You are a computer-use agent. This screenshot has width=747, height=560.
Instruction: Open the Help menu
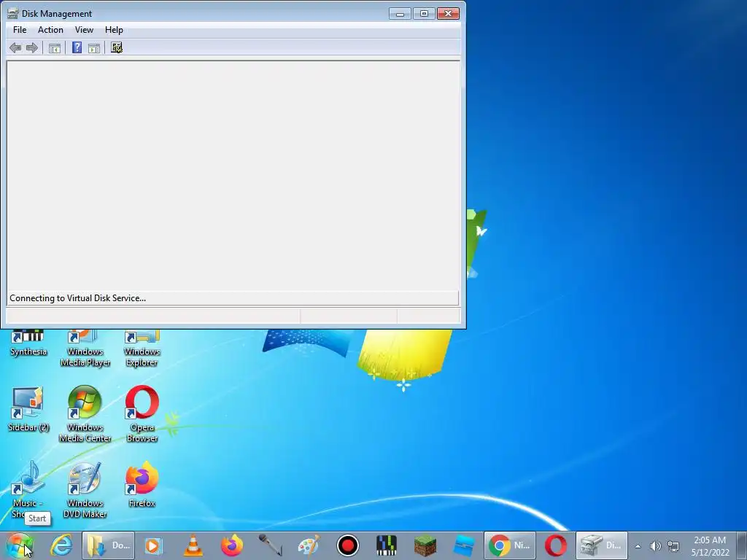(x=114, y=29)
